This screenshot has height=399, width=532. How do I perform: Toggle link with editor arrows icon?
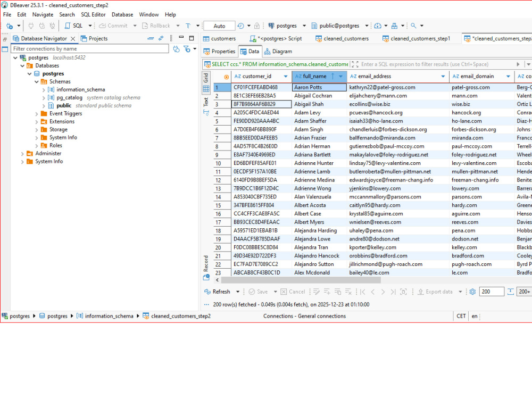(x=161, y=38)
